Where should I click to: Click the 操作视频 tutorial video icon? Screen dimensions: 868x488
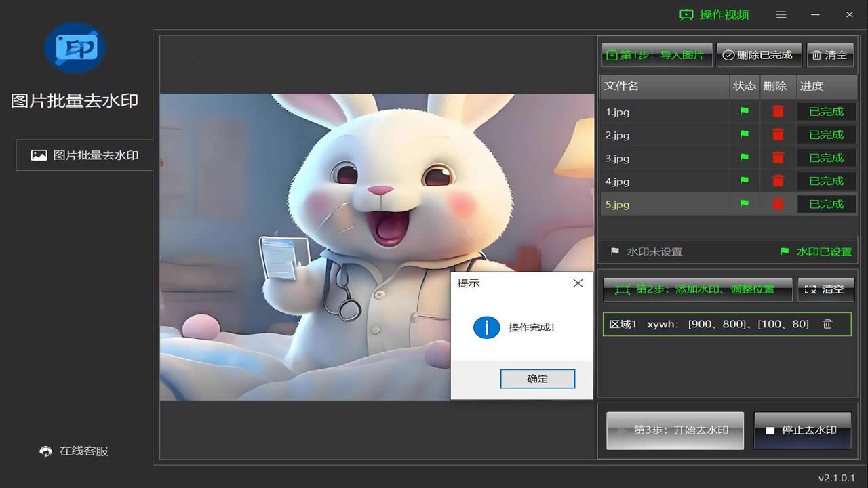point(686,14)
